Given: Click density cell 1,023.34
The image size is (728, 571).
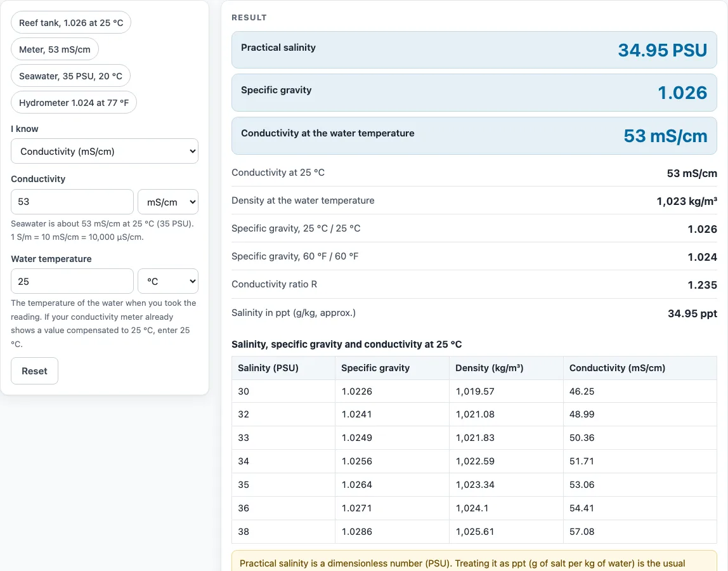Looking at the screenshot, I should coord(506,485).
